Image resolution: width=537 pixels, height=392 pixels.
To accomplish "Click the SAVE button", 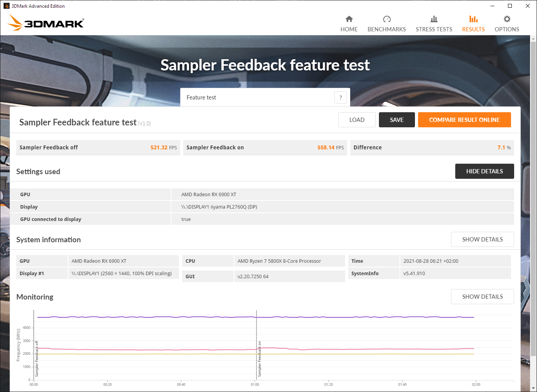I will (x=397, y=120).
